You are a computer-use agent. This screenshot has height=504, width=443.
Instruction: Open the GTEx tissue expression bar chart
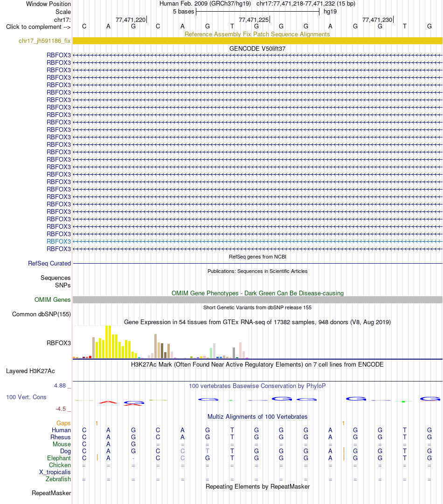161,342
